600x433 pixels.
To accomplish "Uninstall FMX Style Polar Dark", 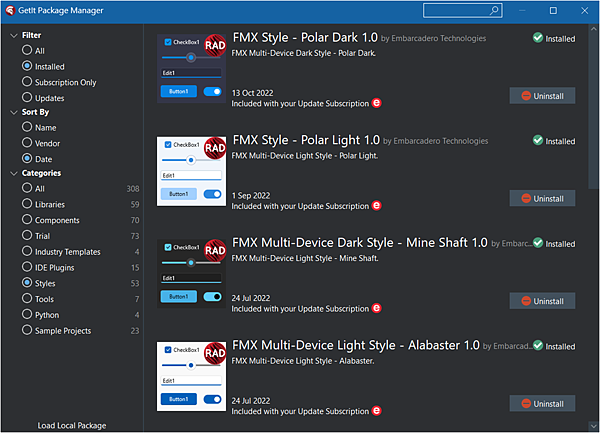I will [542, 96].
